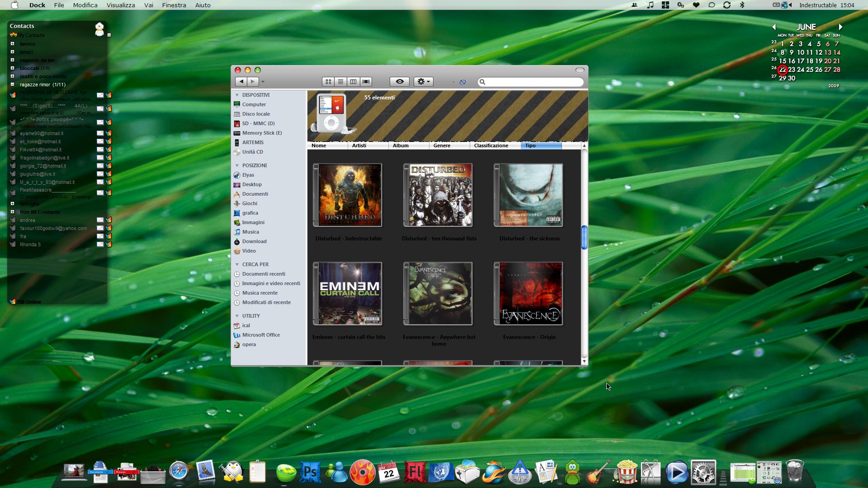This screenshot has height=488, width=868.
Task: Click the music note icon in menu bar
Action: (x=650, y=5)
